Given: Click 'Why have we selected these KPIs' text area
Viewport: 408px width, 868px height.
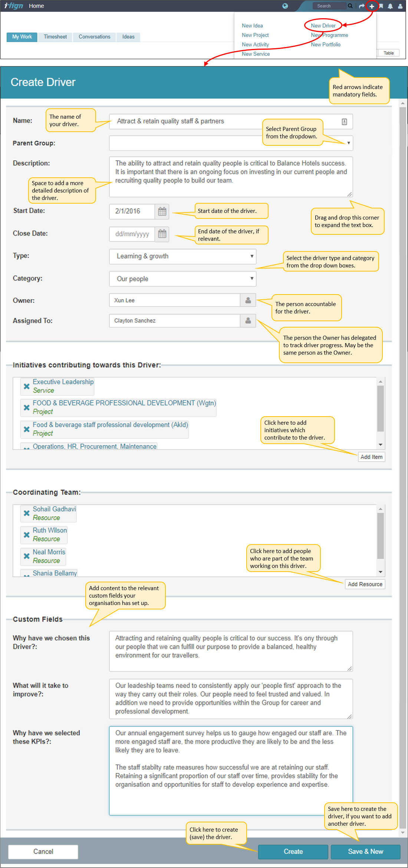Looking at the screenshot, I should [231, 771].
